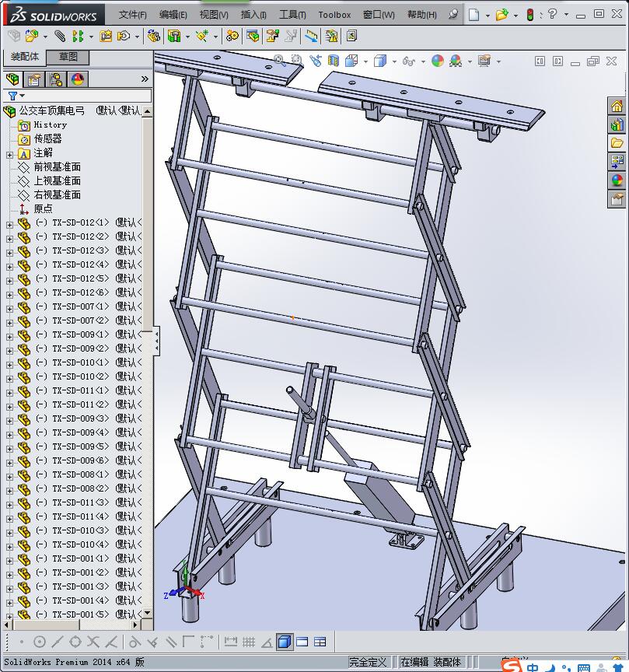Select the 前视基准面 plane in tree
Image resolution: width=629 pixels, height=672 pixels.
[x=57, y=166]
